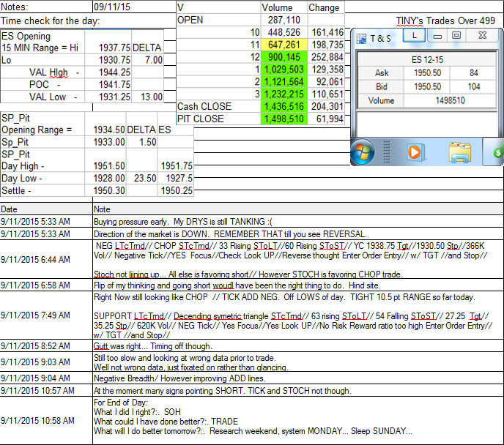
Task: Open the Windows Start menu orb
Action: tap(362, 152)
